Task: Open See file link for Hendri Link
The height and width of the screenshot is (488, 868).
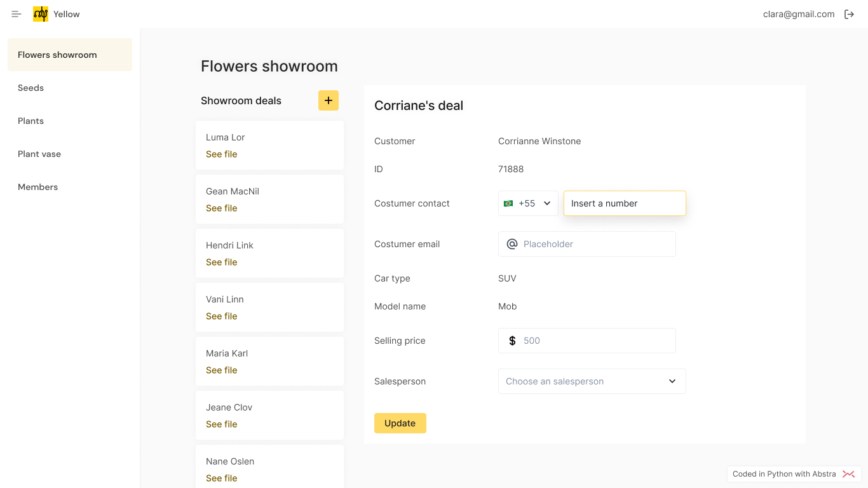Action: coord(221,262)
